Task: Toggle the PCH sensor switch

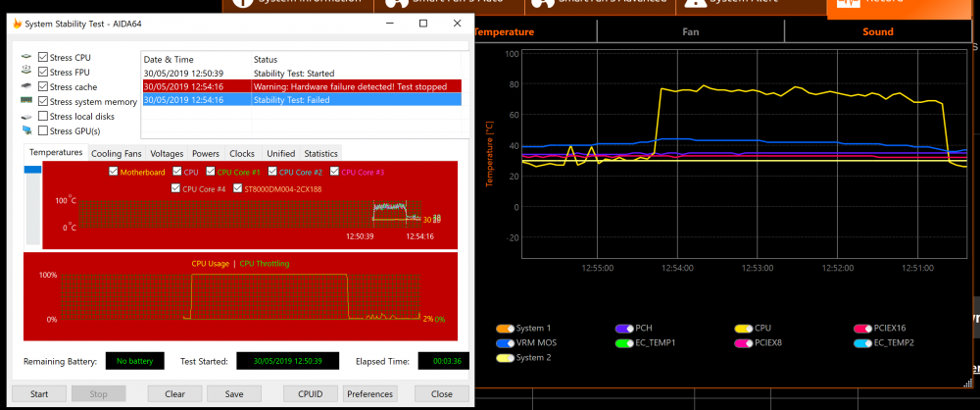Action: tap(624, 328)
